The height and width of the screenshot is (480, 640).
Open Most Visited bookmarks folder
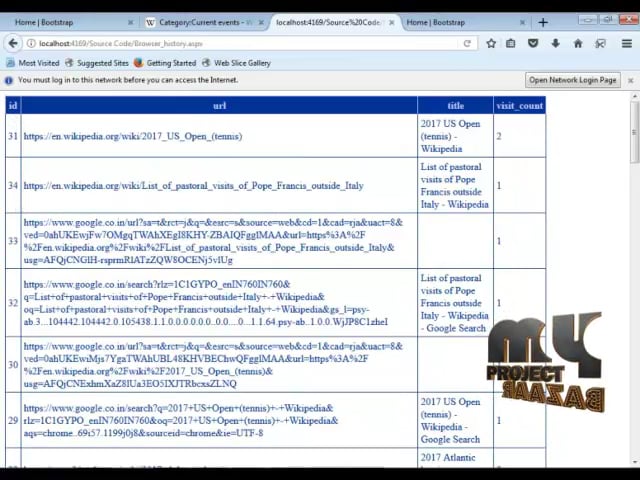pyautogui.click(x=33, y=63)
